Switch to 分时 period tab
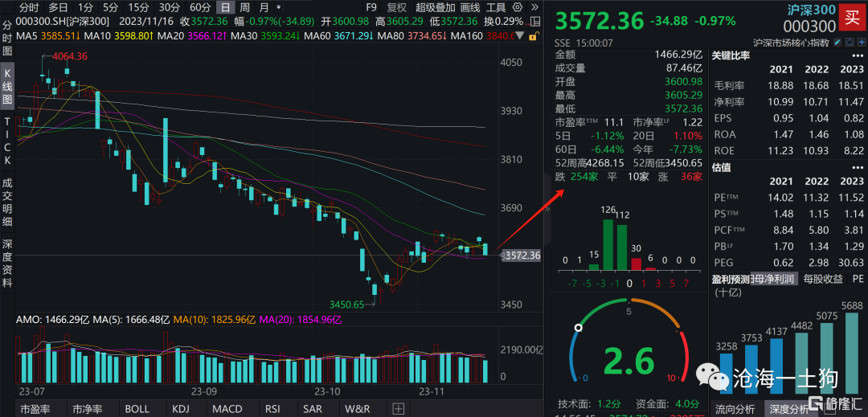Viewport: 868px width, 417px height. tap(29, 7)
